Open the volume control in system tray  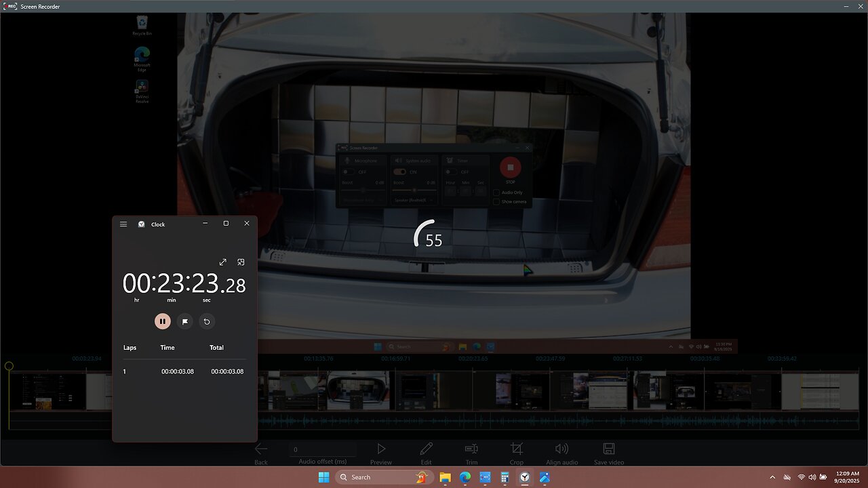(812, 477)
